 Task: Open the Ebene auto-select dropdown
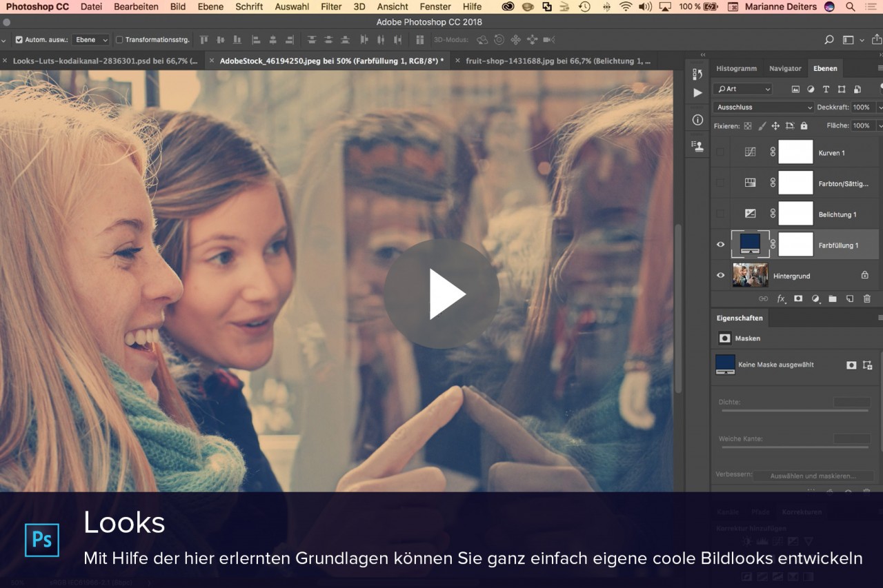click(x=91, y=40)
